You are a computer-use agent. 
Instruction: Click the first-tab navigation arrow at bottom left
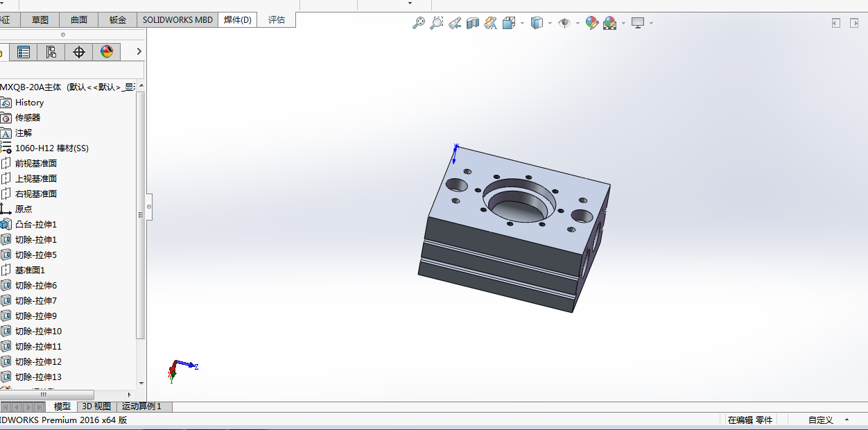[x=6, y=407]
